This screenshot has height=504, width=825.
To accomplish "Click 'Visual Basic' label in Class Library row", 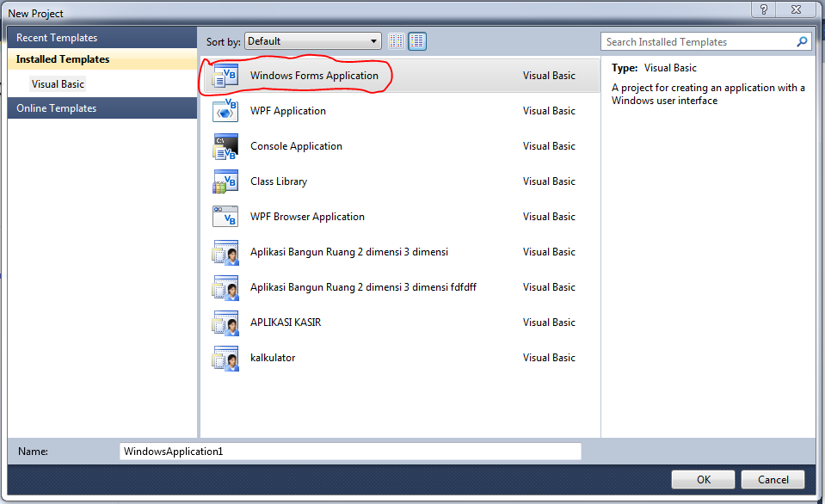I will pos(549,181).
